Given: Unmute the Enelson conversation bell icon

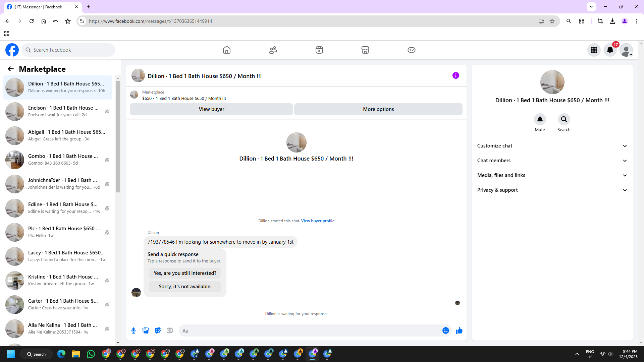Looking at the screenshot, I should [x=107, y=112].
